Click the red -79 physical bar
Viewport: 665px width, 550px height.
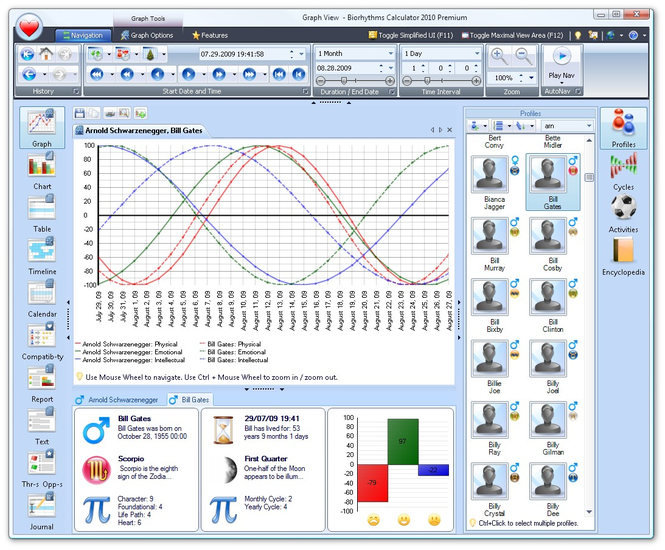pyautogui.click(x=373, y=483)
